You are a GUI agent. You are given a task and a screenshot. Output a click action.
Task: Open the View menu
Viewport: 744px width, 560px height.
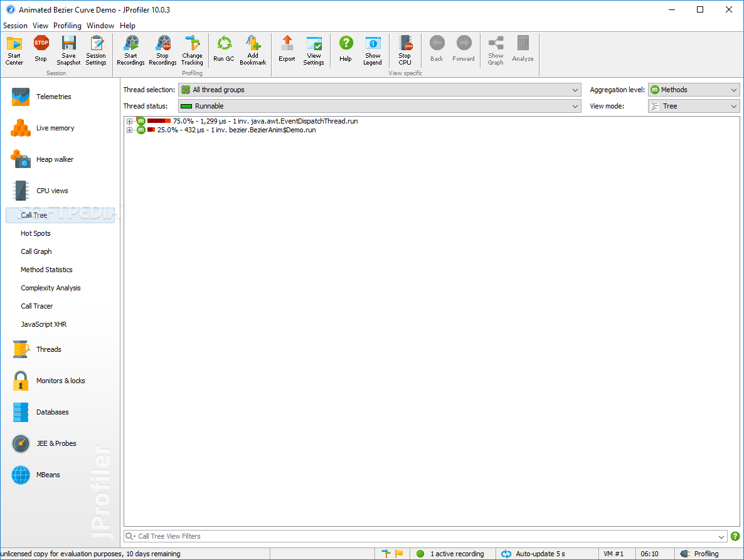40,26
